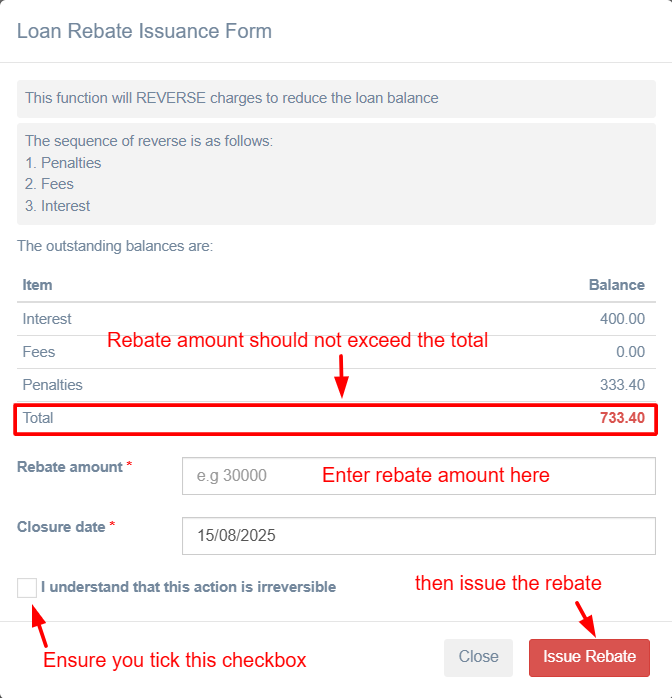Click the 400.00 interest balance value
This screenshot has width=672, height=698.
click(622, 319)
